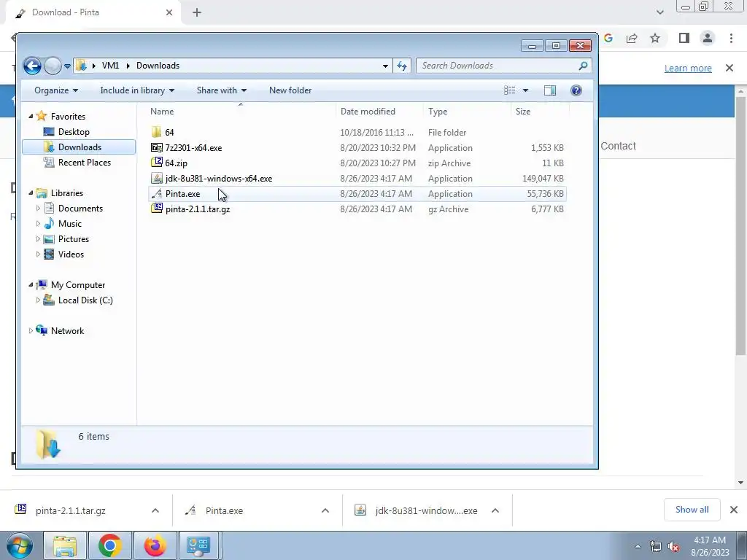The image size is (747, 560).
Task: Expand the Network tree node
Action: pos(31,330)
